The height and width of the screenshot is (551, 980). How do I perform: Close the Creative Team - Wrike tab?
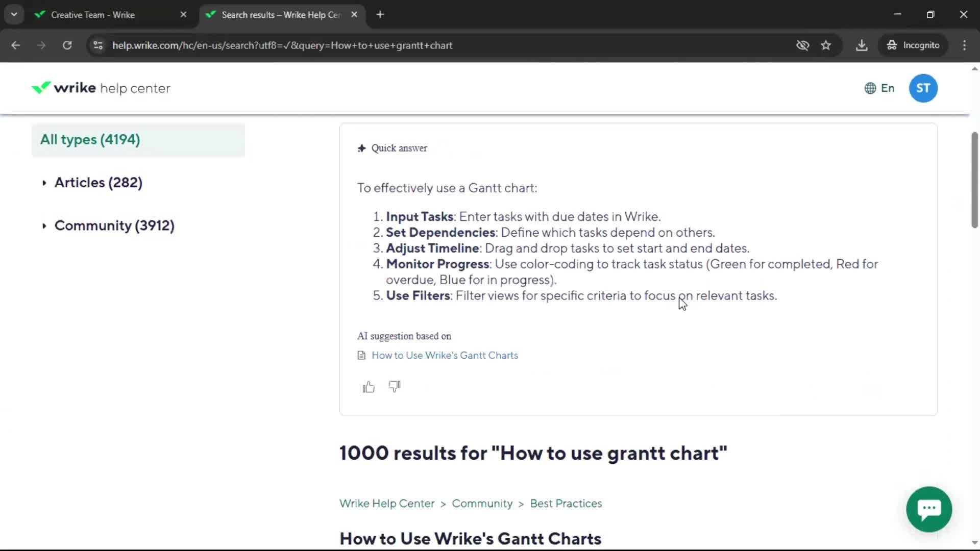coord(183,15)
